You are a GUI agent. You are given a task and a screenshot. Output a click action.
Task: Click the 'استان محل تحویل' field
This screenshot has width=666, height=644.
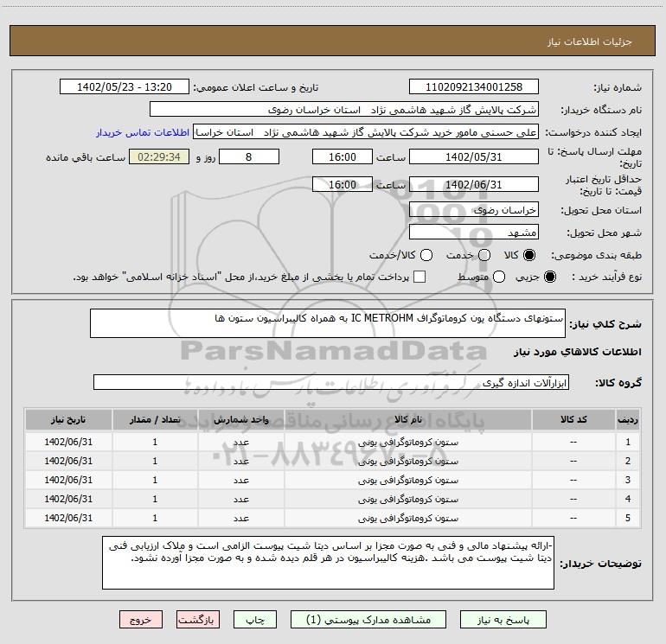473,210
